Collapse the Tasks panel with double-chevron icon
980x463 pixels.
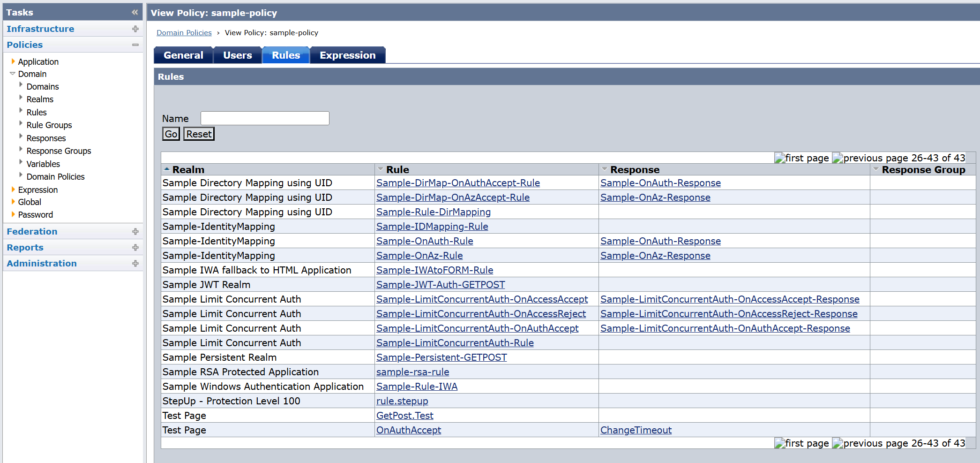[135, 12]
